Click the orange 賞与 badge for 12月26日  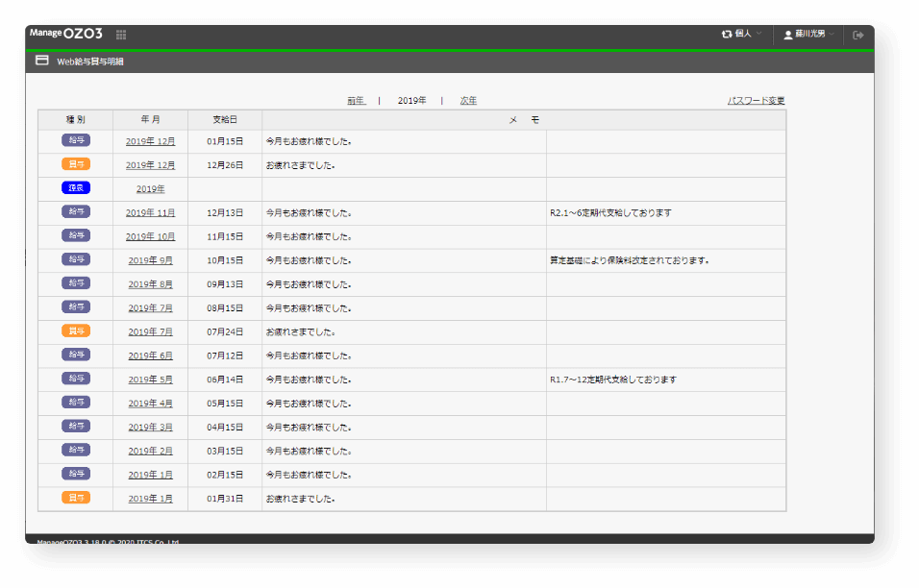pyautogui.click(x=75, y=164)
